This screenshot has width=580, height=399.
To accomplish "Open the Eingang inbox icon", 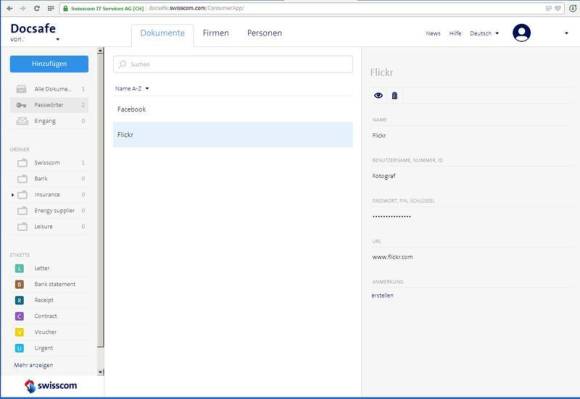I will pos(22,121).
